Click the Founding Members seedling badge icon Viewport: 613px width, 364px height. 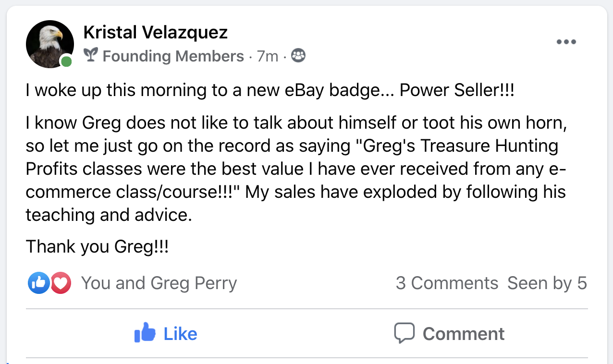tap(90, 56)
